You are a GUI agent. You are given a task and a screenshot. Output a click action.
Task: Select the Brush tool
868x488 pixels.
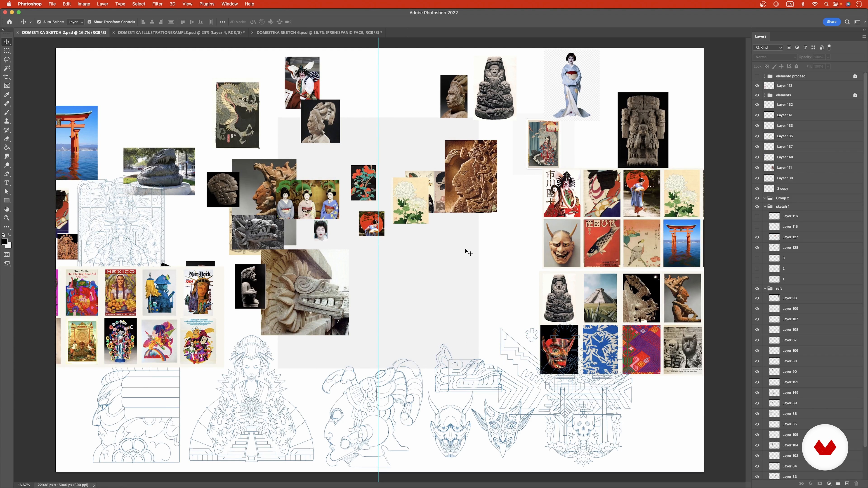click(7, 113)
